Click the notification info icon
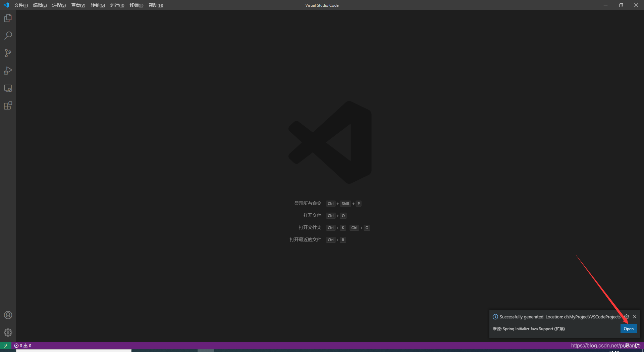644x352 pixels. click(x=495, y=317)
